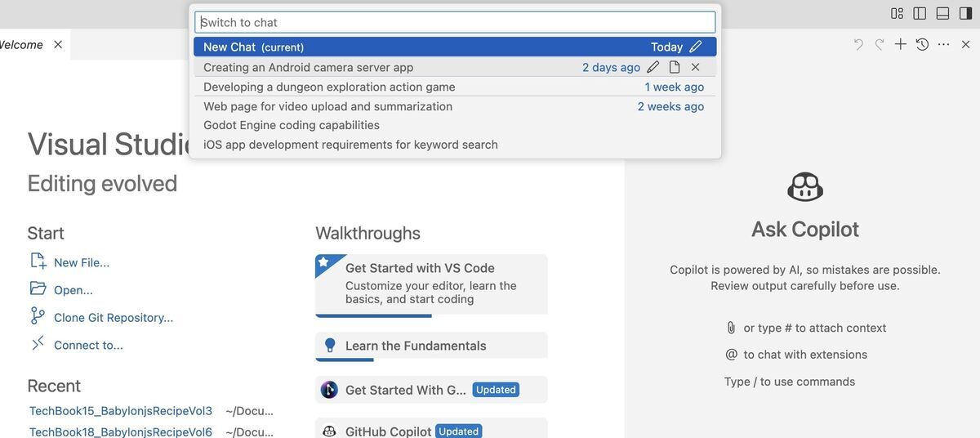Click the star badge on Get Started card
Image resolution: width=980 pixels, height=438 pixels.
coord(323,262)
